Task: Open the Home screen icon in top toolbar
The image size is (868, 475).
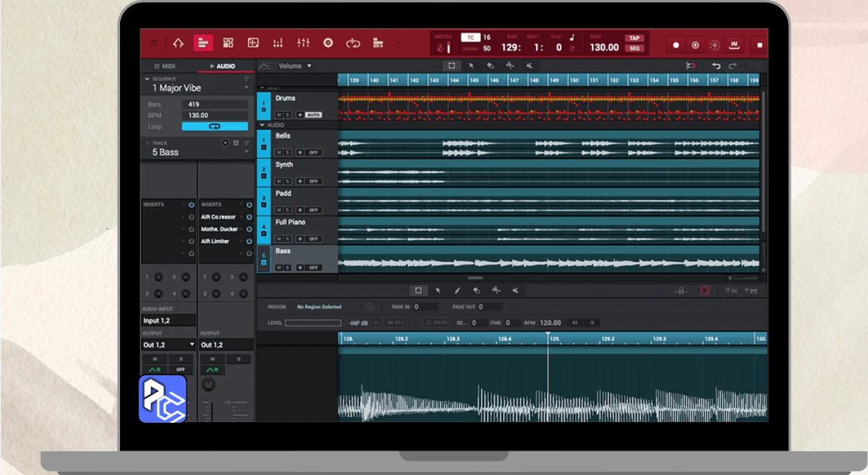Action: (x=178, y=43)
